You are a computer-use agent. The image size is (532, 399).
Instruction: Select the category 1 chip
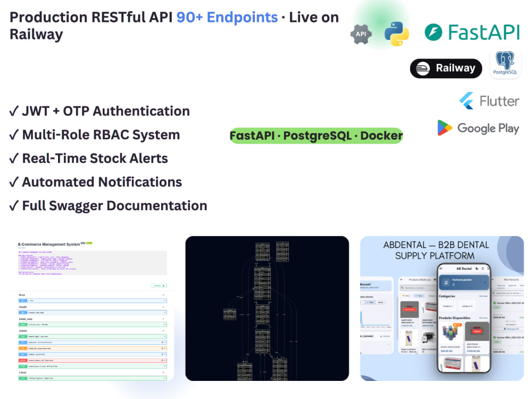448,306
